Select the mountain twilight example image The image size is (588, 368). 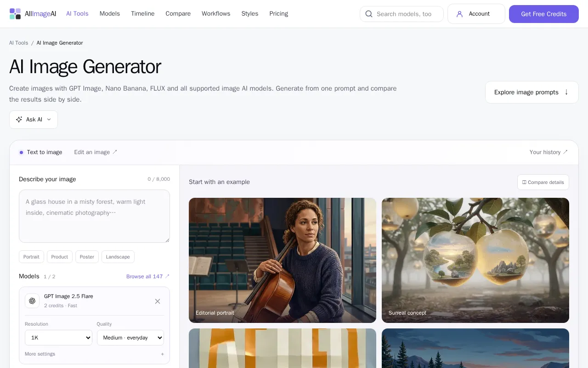click(475, 348)
